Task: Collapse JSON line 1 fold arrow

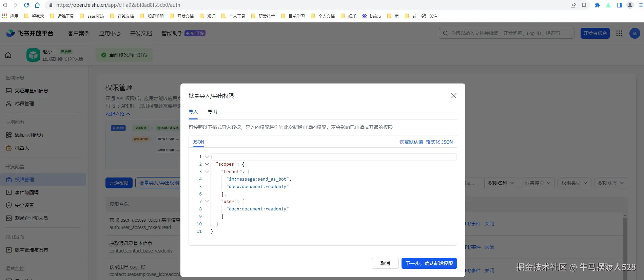Action: tap(207, 156)
